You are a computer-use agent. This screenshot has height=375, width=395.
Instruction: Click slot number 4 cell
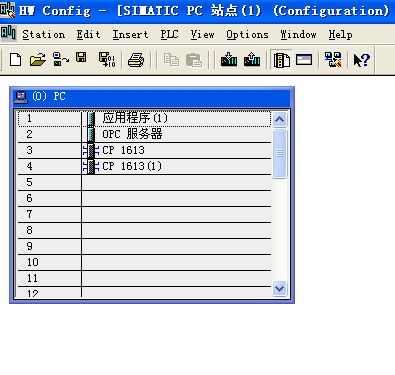pyautogui.click(x=49, y=167)
